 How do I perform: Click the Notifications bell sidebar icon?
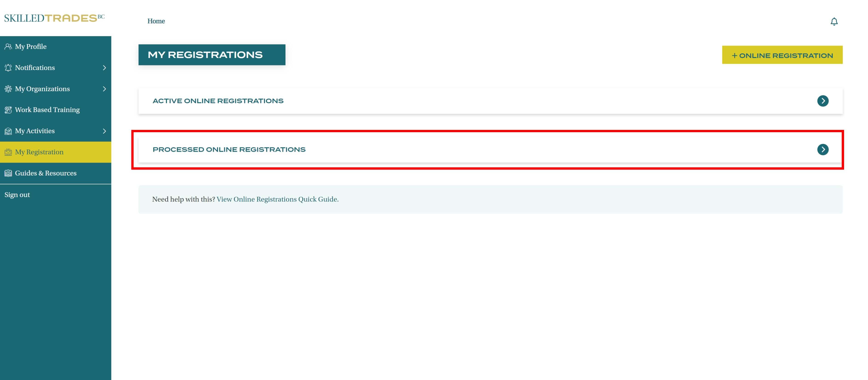pos(8,68)
